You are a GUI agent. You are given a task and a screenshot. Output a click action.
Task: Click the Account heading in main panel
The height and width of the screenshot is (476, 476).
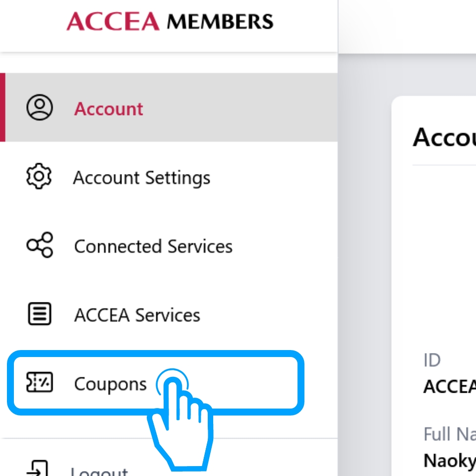coord(444,137)
